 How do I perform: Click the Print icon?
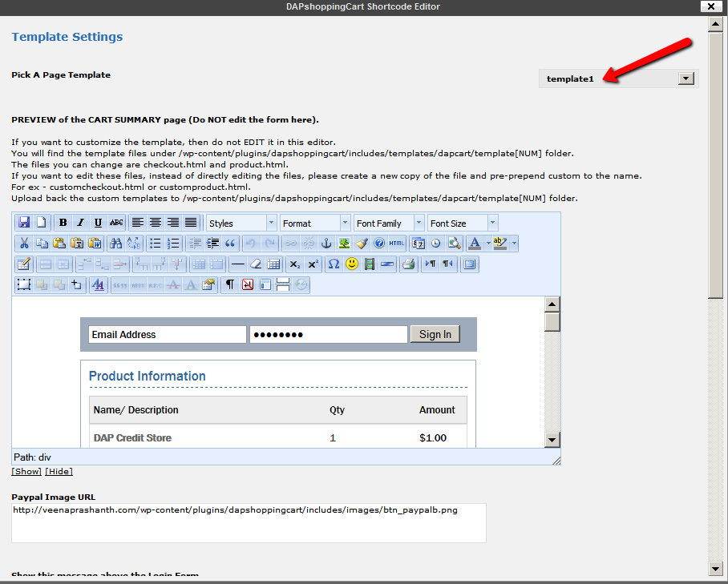[408, 264]
